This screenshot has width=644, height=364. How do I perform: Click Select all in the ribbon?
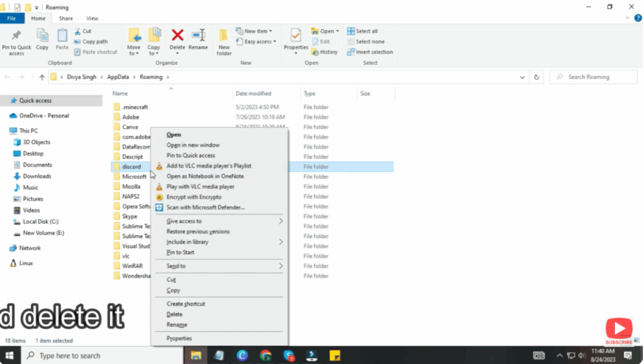pos(362,30)
